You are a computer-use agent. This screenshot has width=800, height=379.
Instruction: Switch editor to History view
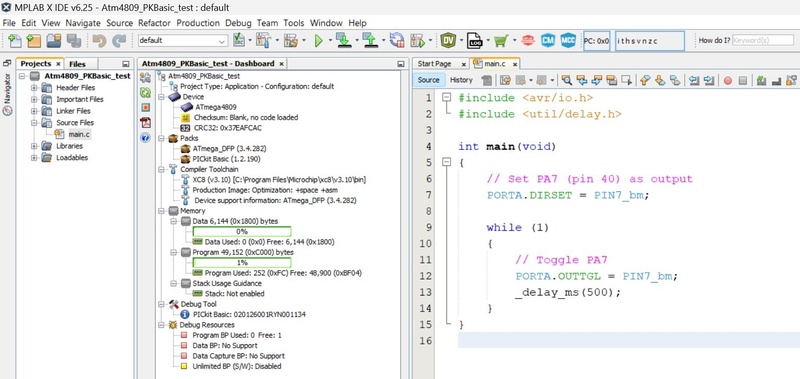pos(461,80)
